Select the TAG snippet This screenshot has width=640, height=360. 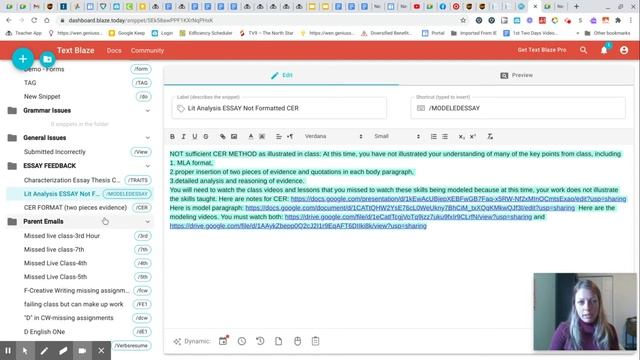tap(79, 83)
